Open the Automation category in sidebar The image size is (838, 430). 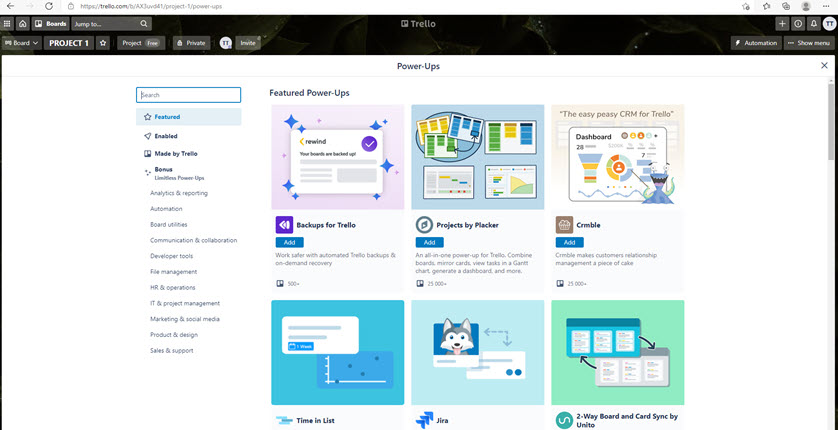tap(166, 209)
